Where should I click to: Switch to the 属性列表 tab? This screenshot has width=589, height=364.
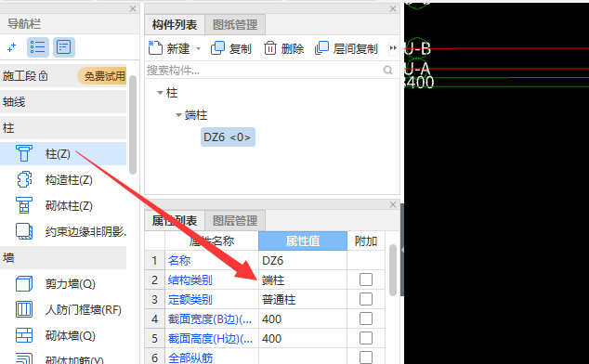pyautogui.click(x=175, y=220)
